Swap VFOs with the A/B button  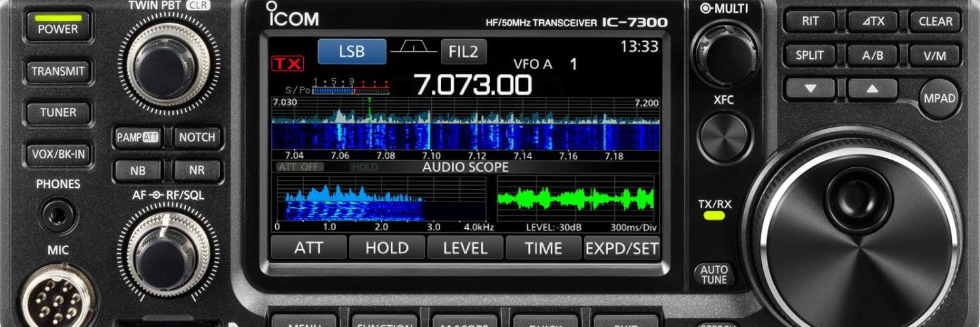point(872,56)
